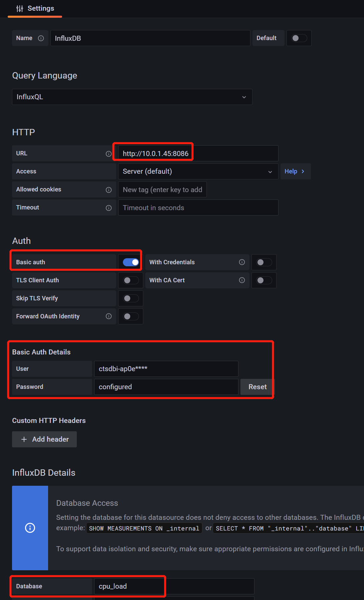The height and width of the screenshot is (600, 364).
Task: Click the InfluxDB Details heading
Action: tap(44, 473)
